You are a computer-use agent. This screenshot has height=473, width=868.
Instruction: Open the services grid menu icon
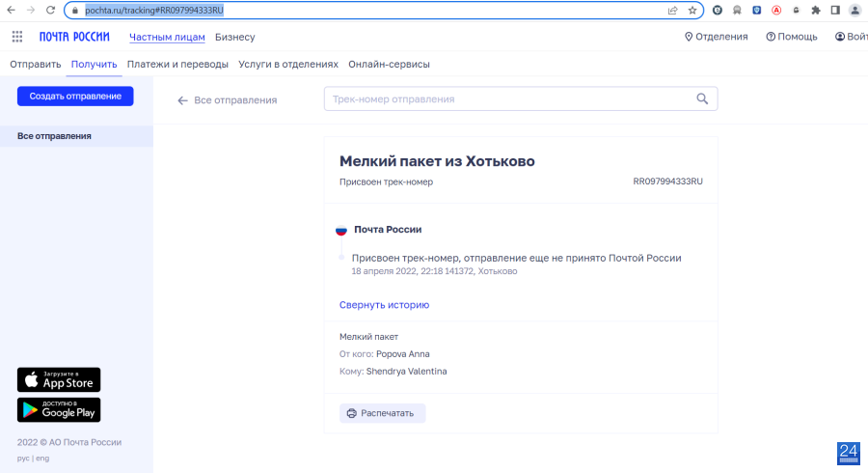[x=17, y=37]
